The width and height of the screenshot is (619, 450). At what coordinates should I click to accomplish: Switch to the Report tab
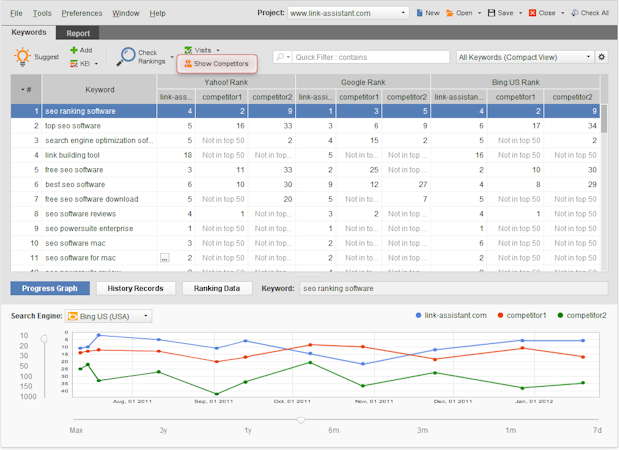[x=78, y=33]
